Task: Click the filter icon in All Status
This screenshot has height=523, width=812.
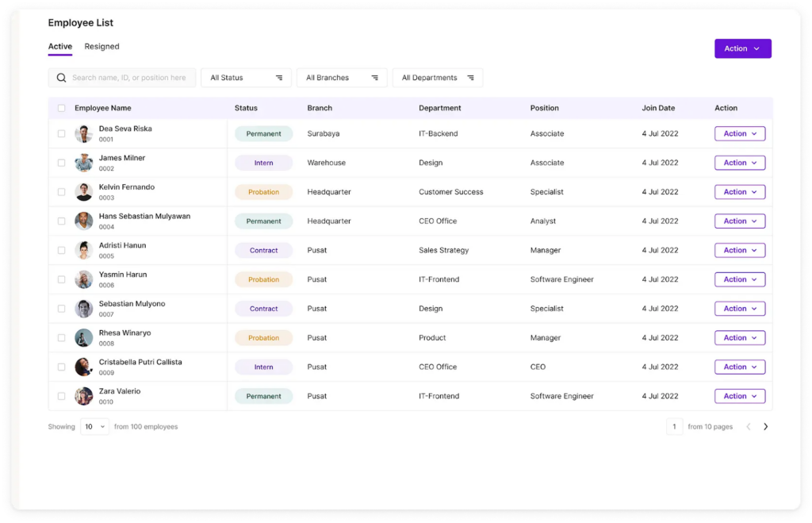Action: [279, 78]
